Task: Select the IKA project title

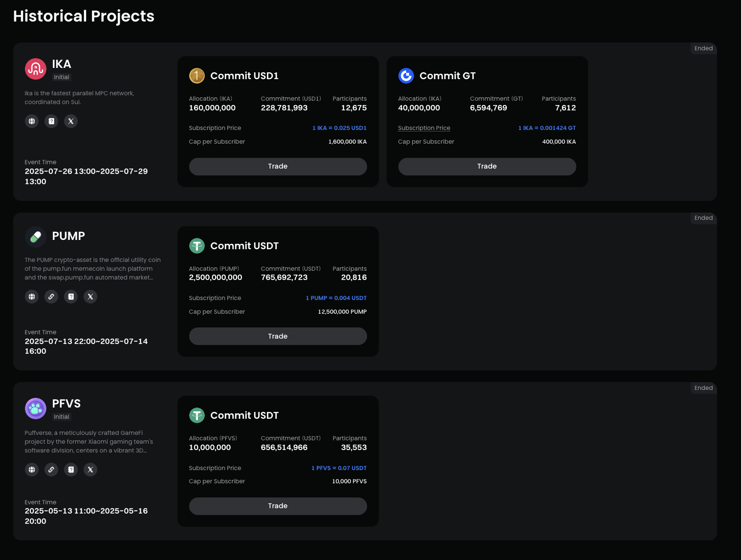Action: (62, 64)
